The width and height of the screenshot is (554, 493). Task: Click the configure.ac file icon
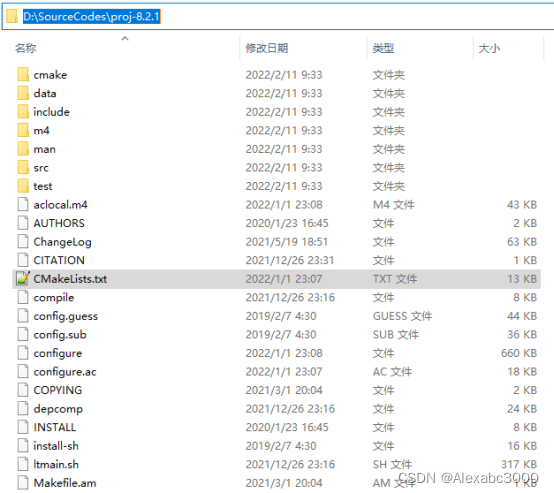tap(23, 371)
